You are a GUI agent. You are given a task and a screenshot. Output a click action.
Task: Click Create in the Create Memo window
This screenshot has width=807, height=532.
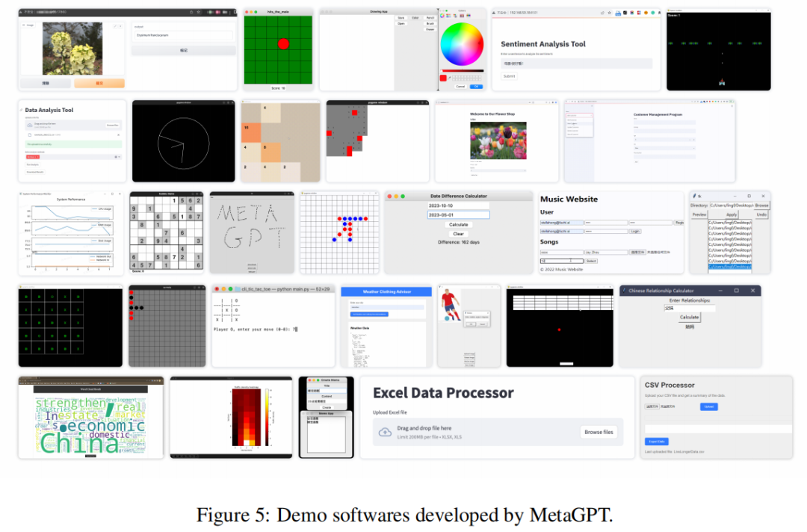click(x=327, y=407)
